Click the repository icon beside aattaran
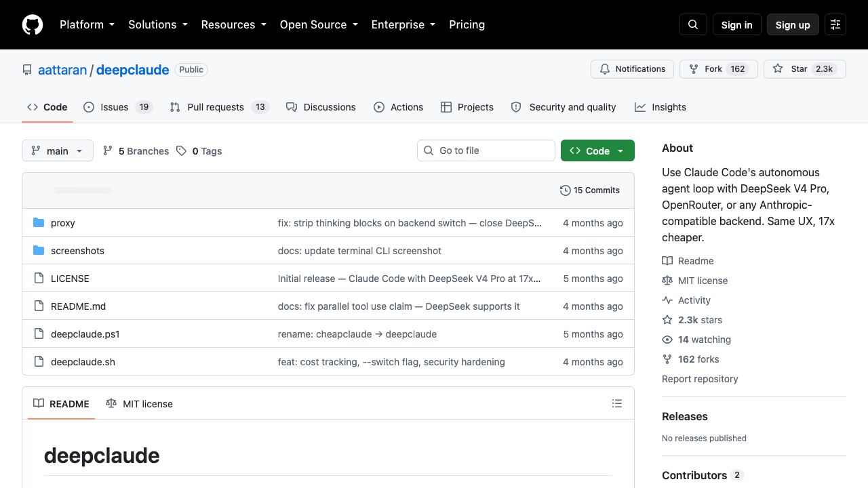 27,70
